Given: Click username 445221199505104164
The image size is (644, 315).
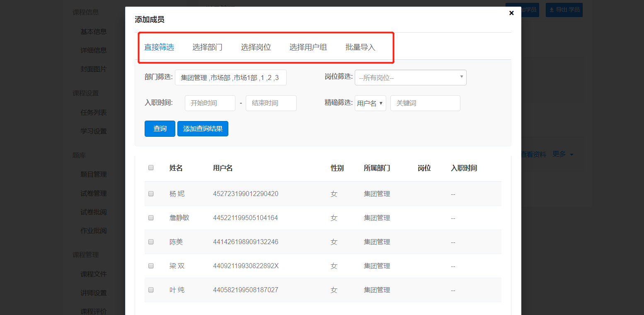Looking at the screenshot, I should 246,218.
